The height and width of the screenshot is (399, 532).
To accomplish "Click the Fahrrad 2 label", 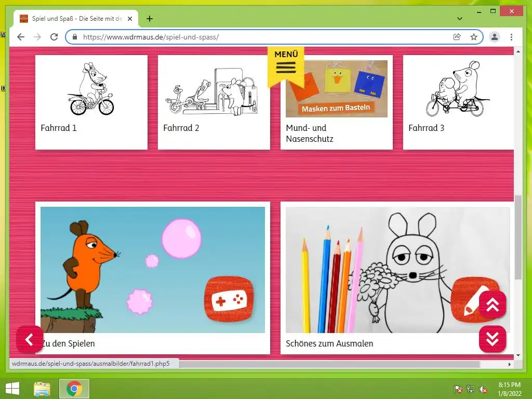I will [181, 128].
